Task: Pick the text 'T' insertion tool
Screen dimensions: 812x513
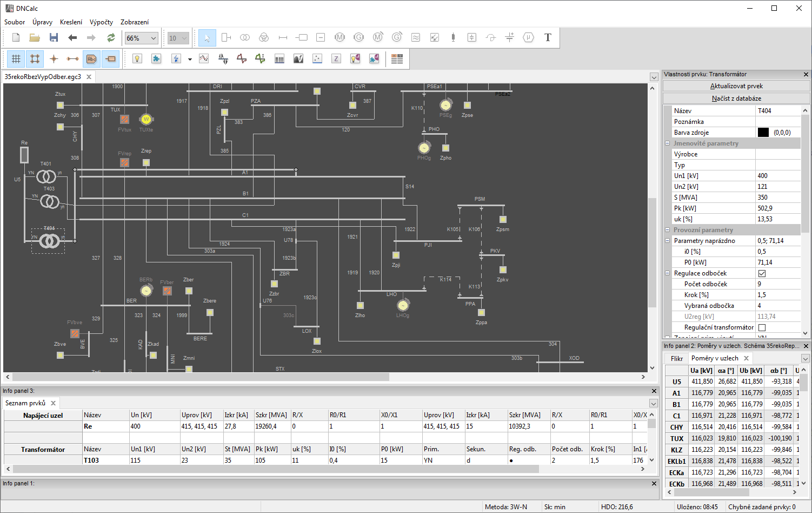Action: pyautogui.click(x=548, y=37)
